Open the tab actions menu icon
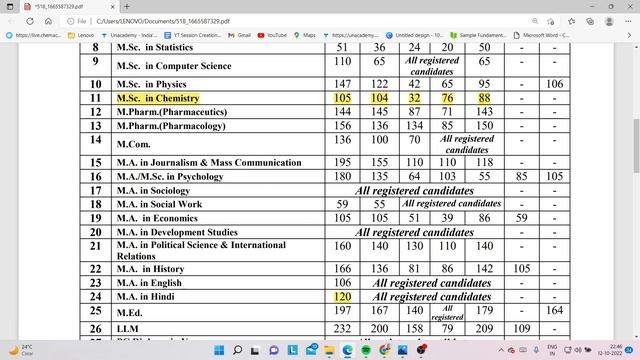 click(x=10, y=7)
